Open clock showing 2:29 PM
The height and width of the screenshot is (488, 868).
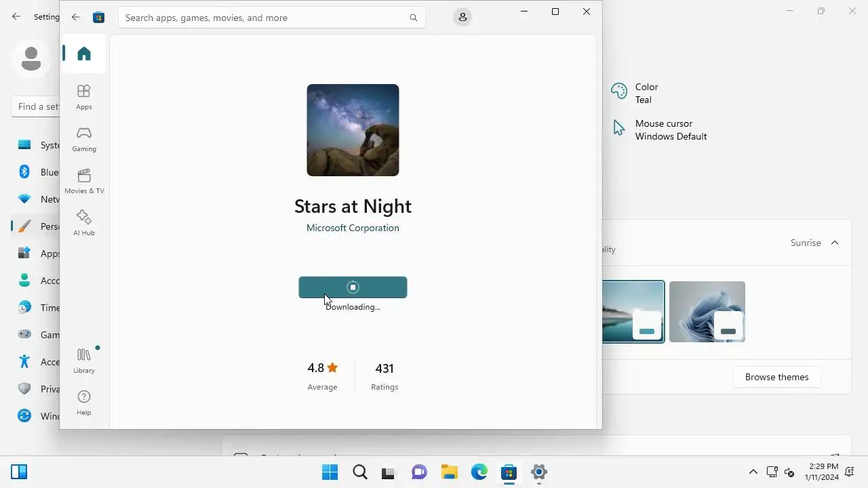(823, 472)
